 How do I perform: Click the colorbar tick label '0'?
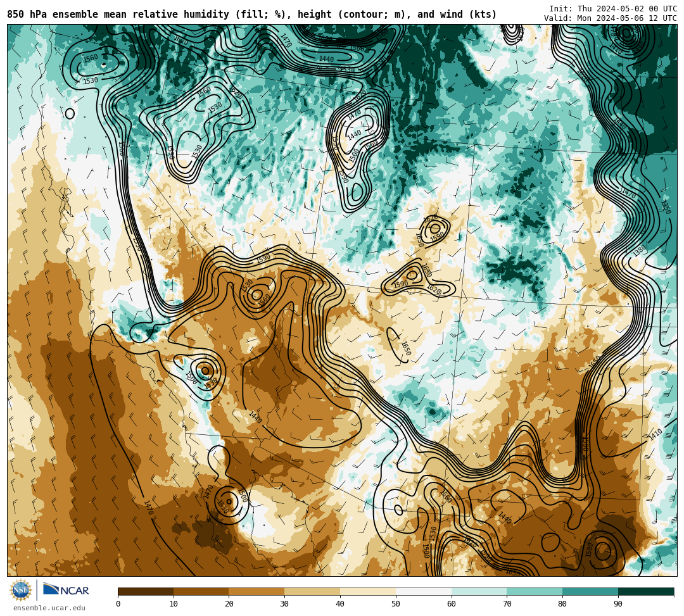coord(118,604)
